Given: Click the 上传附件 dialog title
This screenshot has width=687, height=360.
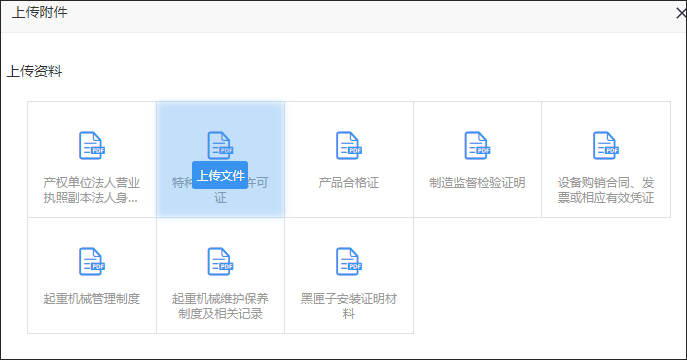Looking at the screenshot, I should pyautogui.click(x=39, y=12).
